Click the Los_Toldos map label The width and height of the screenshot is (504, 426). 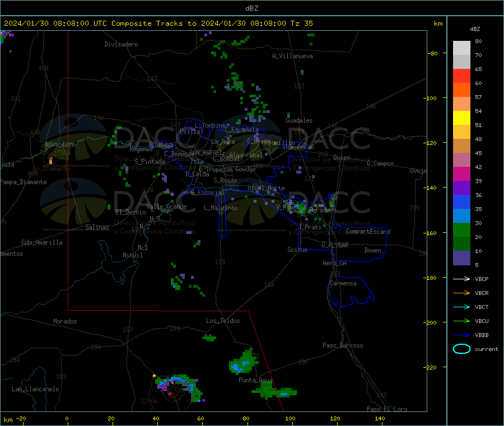pyautogui.click(x=223, y=321)
